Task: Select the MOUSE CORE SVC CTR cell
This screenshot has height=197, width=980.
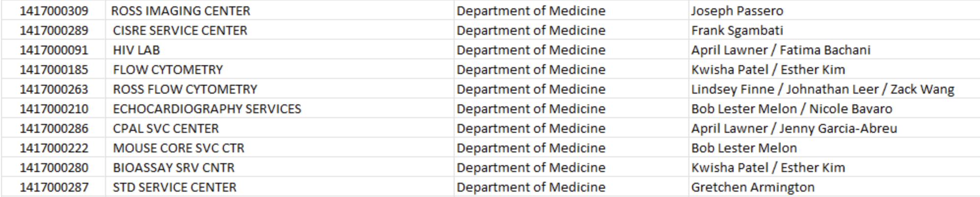Action: [x=178, y=148]
